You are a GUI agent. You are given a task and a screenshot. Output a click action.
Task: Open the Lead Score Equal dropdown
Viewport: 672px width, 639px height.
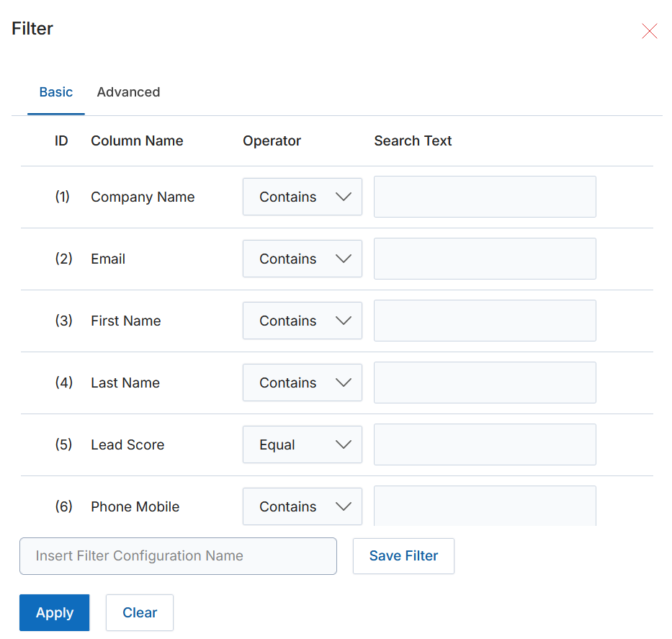click(302, 444)
